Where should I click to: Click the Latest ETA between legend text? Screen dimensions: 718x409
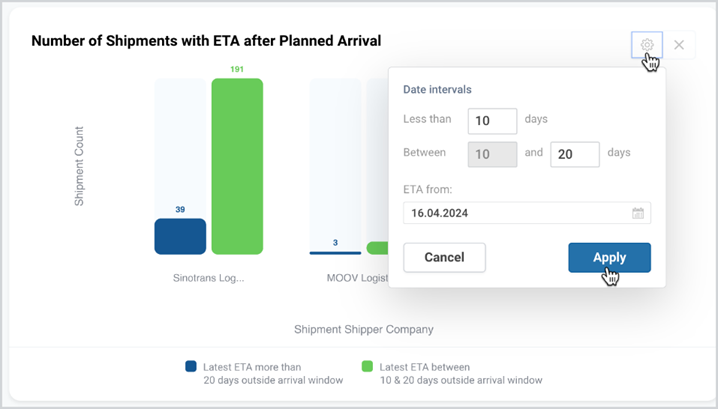click(461, 373)
